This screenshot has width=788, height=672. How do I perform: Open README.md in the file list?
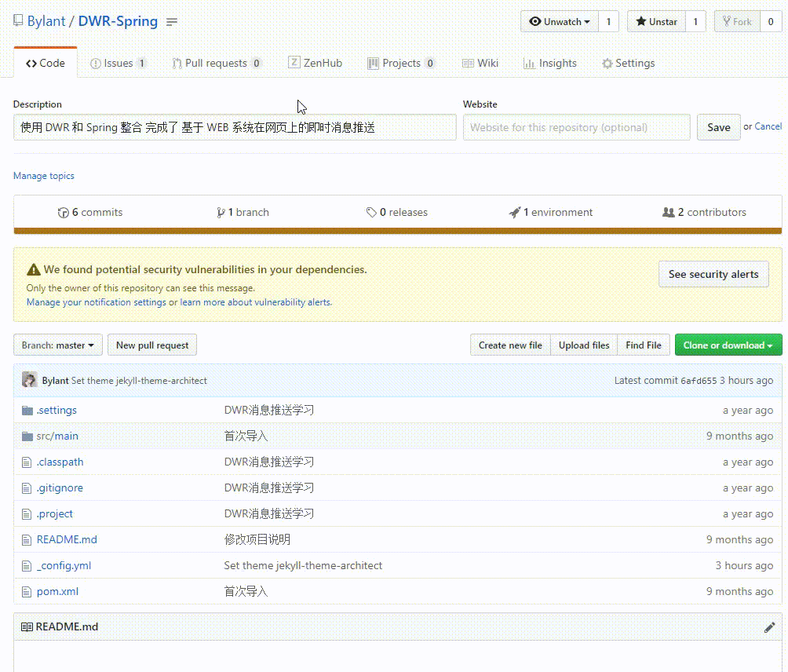pos(67,539)
